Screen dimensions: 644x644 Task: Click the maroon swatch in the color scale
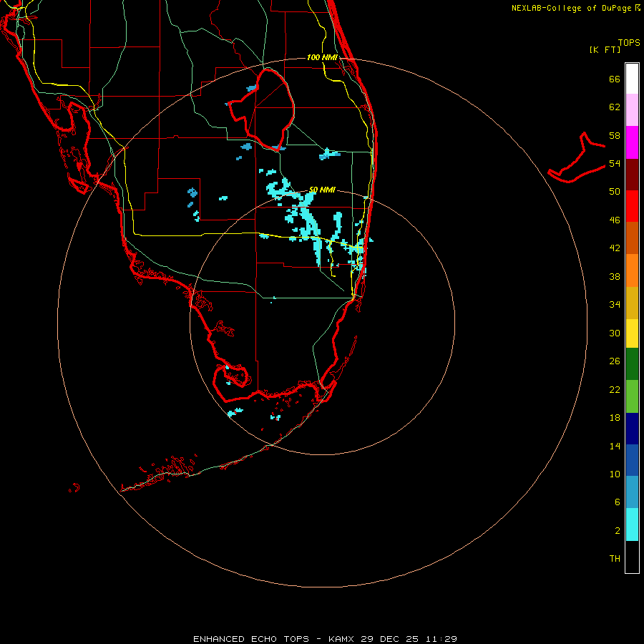pos(632,175)
